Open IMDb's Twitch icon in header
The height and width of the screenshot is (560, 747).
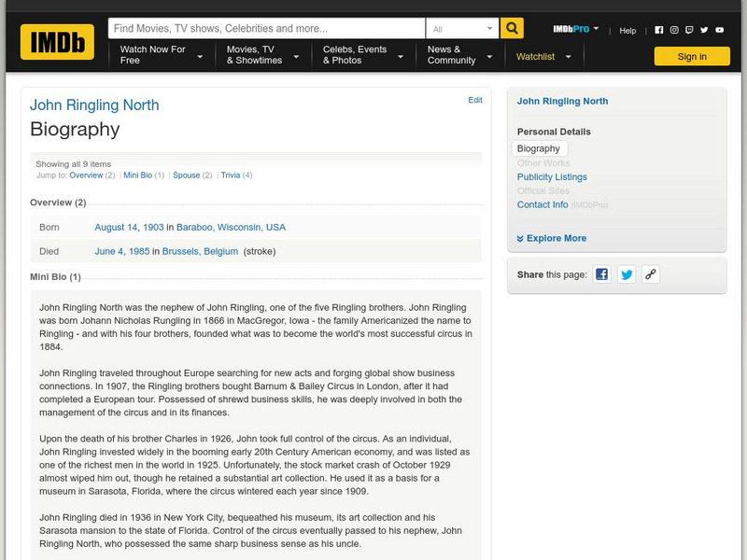(x=689, y=30)
